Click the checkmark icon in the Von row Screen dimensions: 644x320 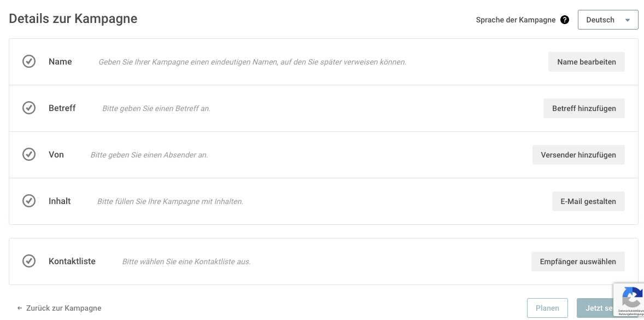pyautogui.click(x=29, y=154)
